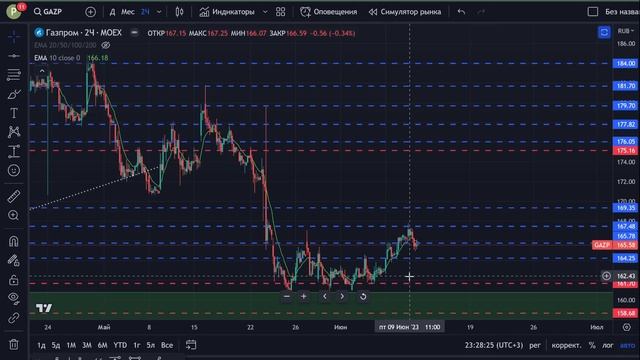Open the Без назва layout name menu

622,12
